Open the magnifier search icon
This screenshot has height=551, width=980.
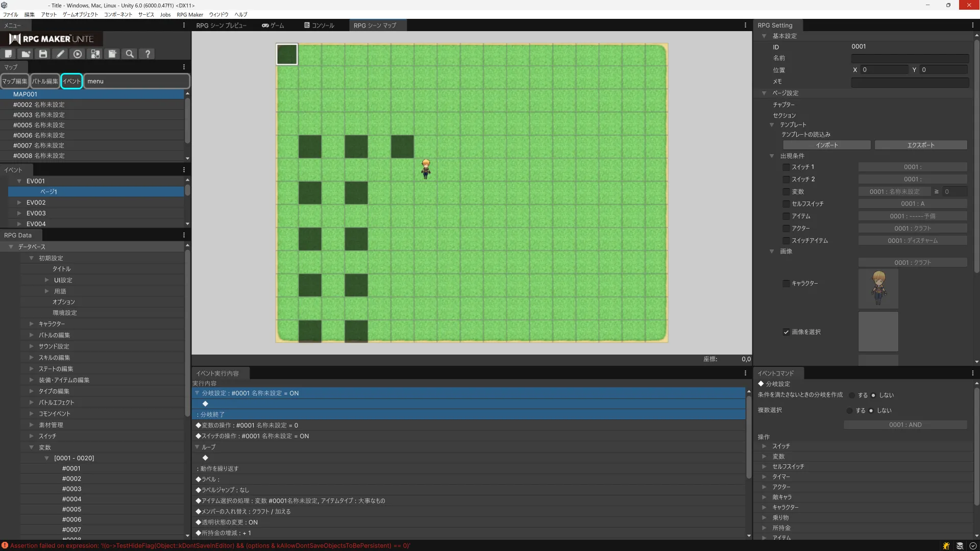[x=130, y=54]
